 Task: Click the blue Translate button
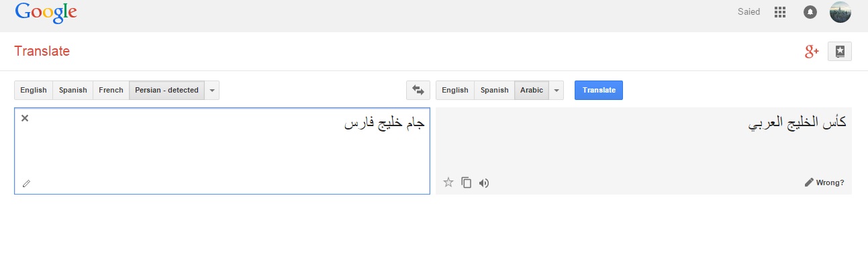point(599,90)
